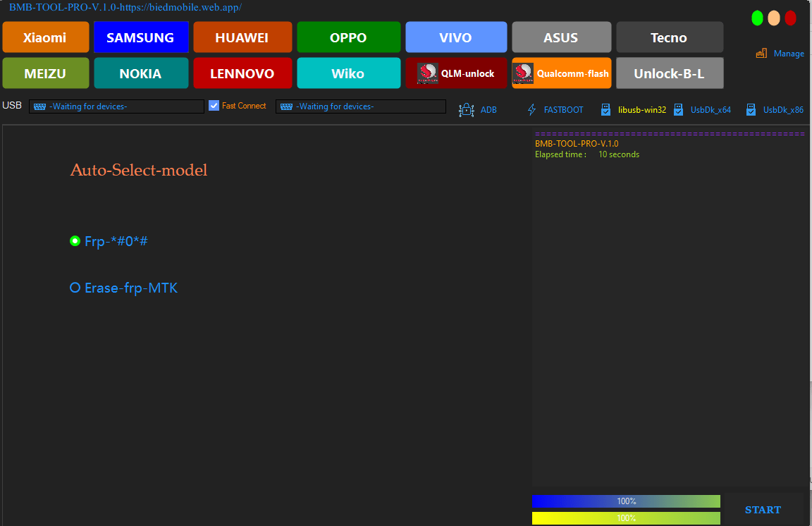This screenshot has height=526, width=812.
Task: Choose the NOKIA brand button
Action: 141,73
